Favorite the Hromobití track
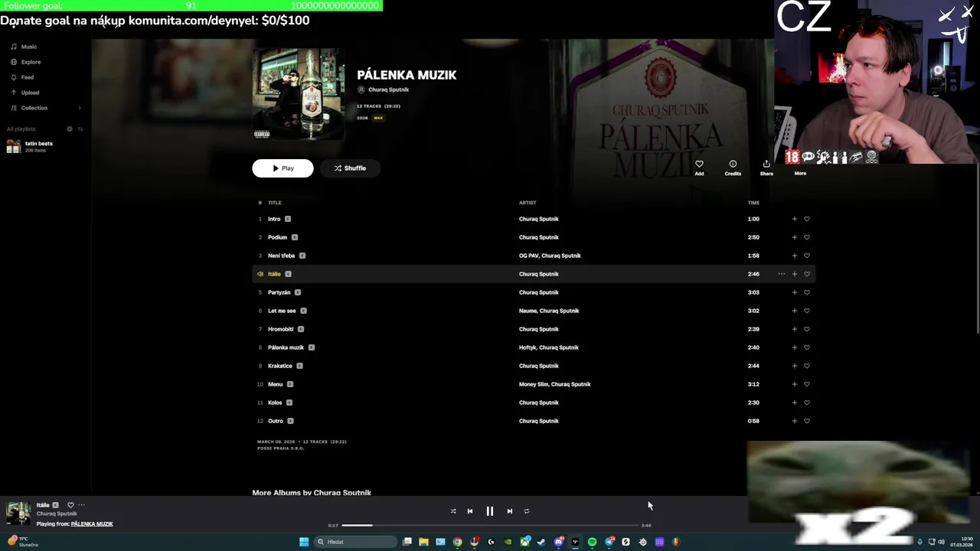The image size is (980, 551). coord(806,329)
